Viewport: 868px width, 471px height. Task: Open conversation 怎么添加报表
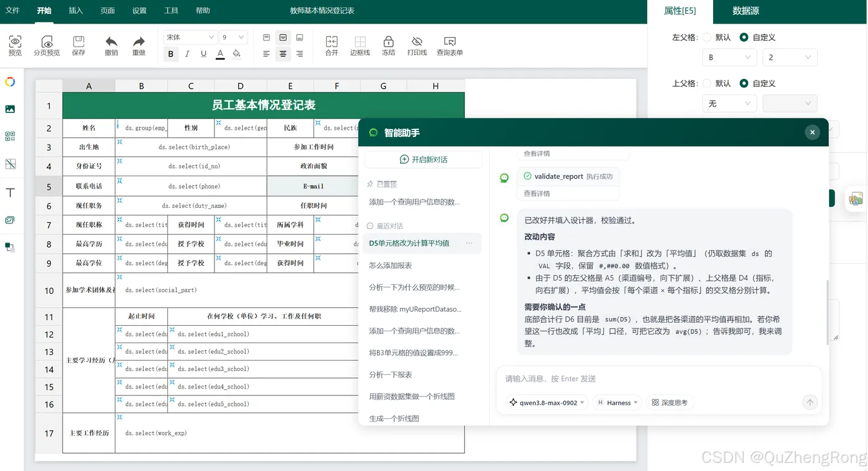pos(391,266)
